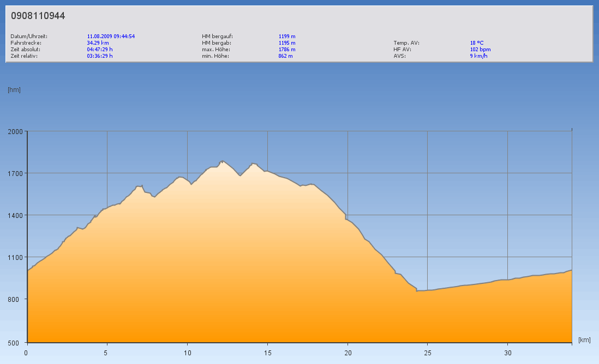Select the HM bergab value 1195 m
This screenshot has height=364, width=599.
287,43
